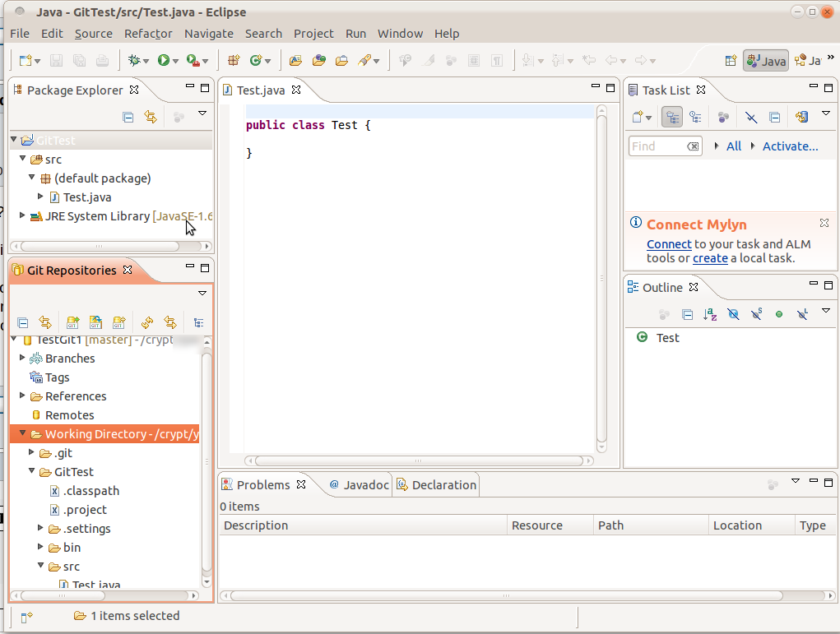Screen dimensions: 840x634
Task: Toggle Scheduled presentation in Task List
Action: coord(695,118)
